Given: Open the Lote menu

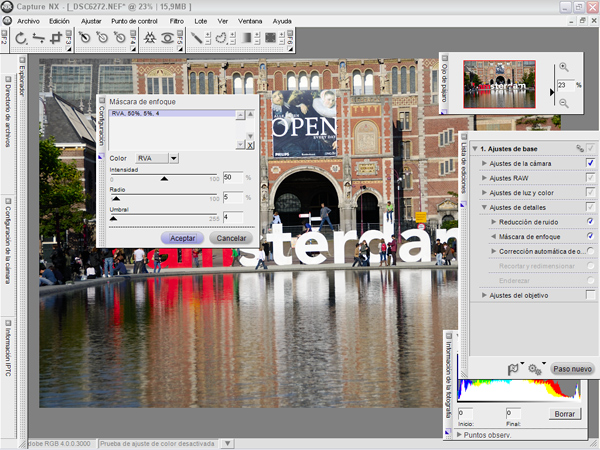Looking at the screenshot, I should point(201,21).
